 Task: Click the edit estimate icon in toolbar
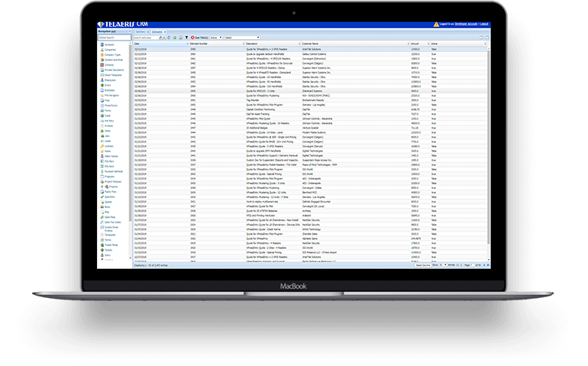coord(181,37)
